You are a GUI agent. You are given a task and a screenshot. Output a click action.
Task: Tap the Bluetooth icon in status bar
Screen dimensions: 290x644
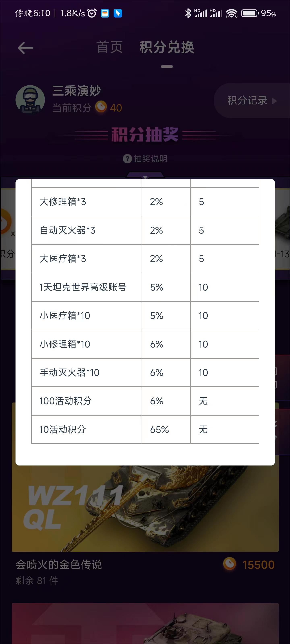(188, 13)
